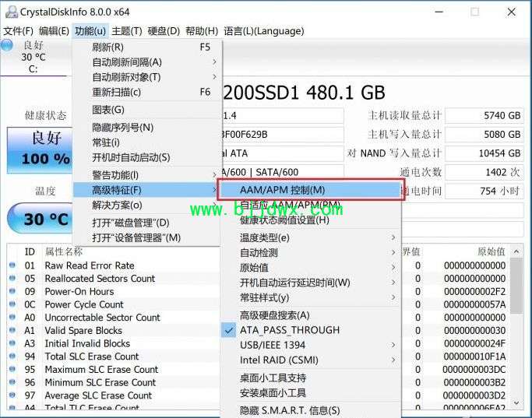
Task: Expand 自动刷新对象(T) submenu
Action: pyautogui.click(x=147, y=77)
